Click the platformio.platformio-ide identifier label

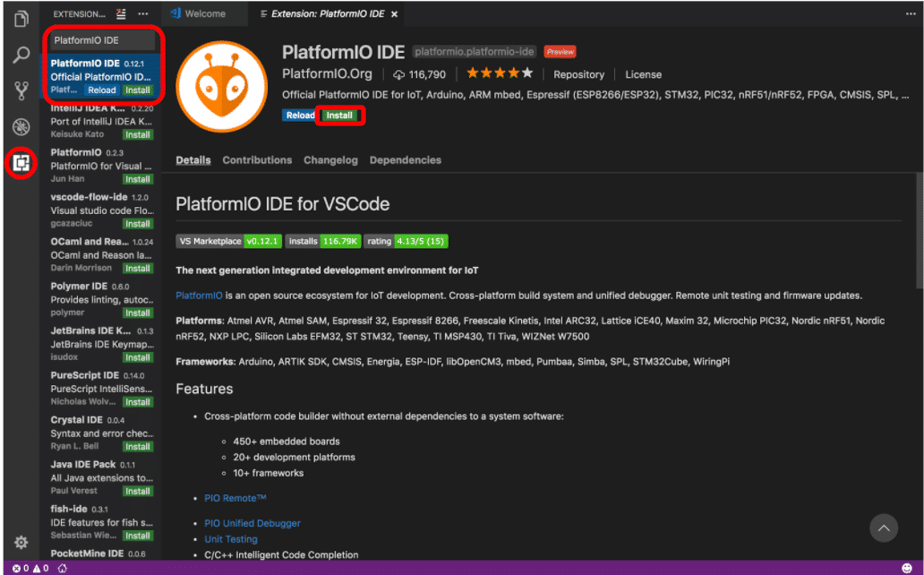474,52
